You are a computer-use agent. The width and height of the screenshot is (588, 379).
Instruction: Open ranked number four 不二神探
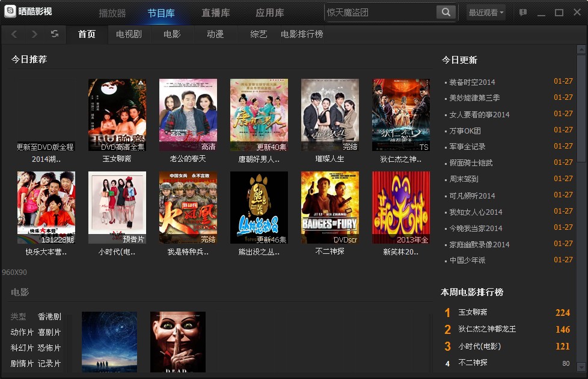(x=473, y=363)
